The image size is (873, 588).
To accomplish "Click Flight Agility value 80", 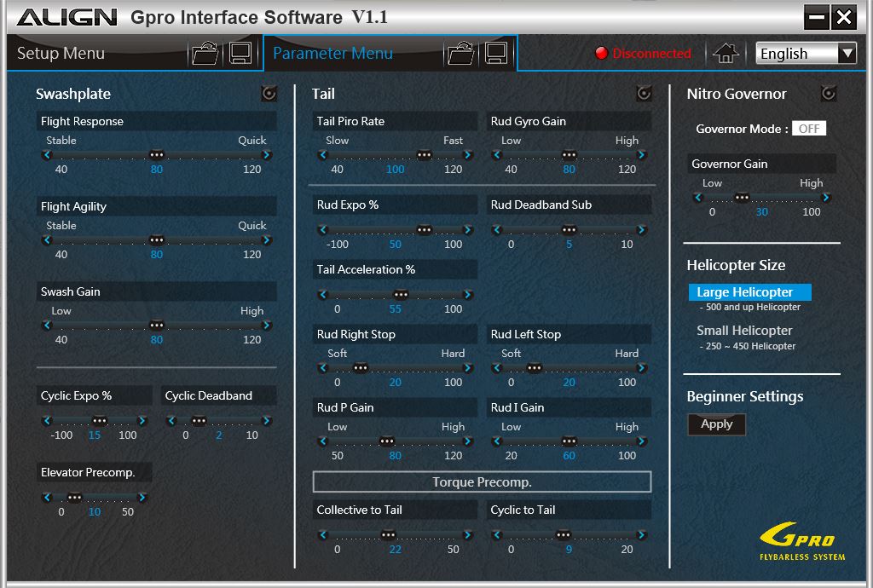I will tap(157, 254).
